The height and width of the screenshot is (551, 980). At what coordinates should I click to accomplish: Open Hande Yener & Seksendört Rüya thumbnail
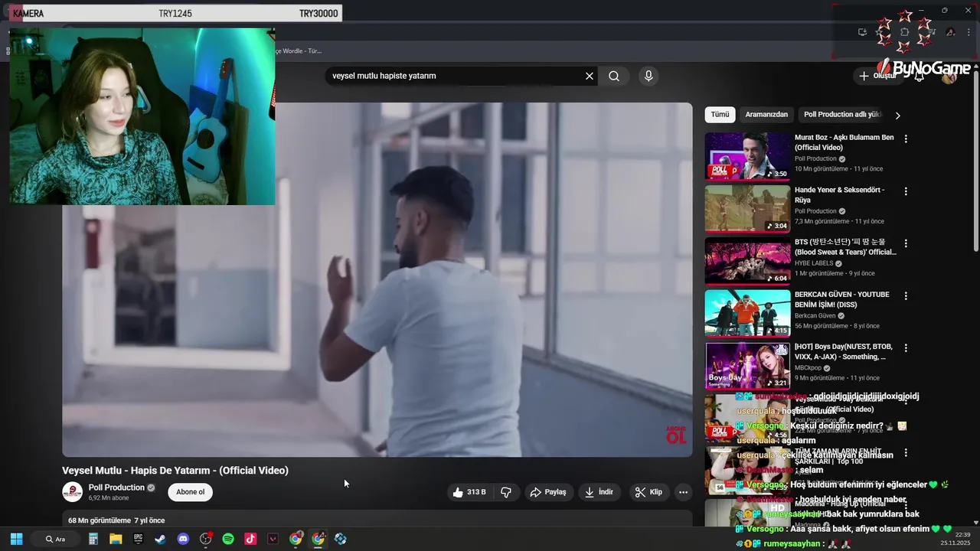click(747, 208)
